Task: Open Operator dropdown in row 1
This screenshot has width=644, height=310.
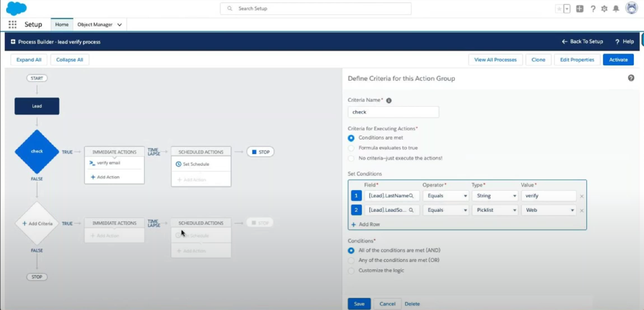Action: point(446,196)
